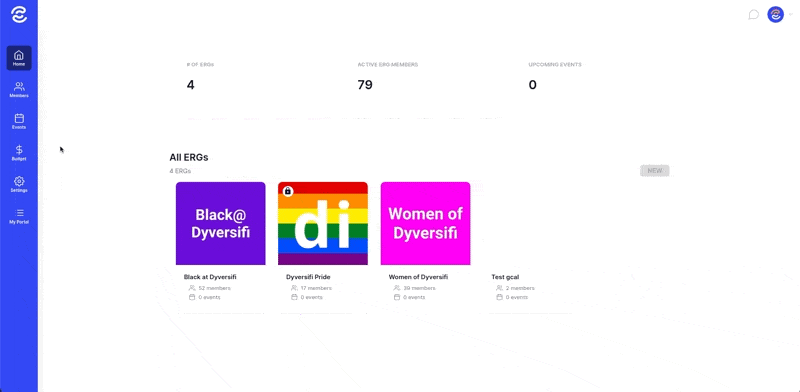Click the 52 members count under Black at Dyversifi
The height and width of the screenshot is (392, 800).
tap(214, 288)
